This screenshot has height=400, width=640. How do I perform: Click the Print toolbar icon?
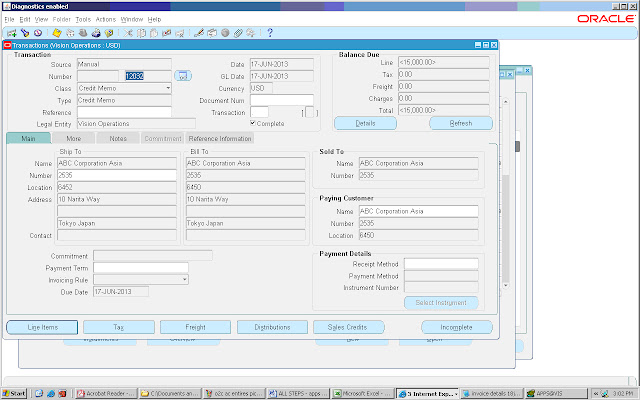point(96,33)
